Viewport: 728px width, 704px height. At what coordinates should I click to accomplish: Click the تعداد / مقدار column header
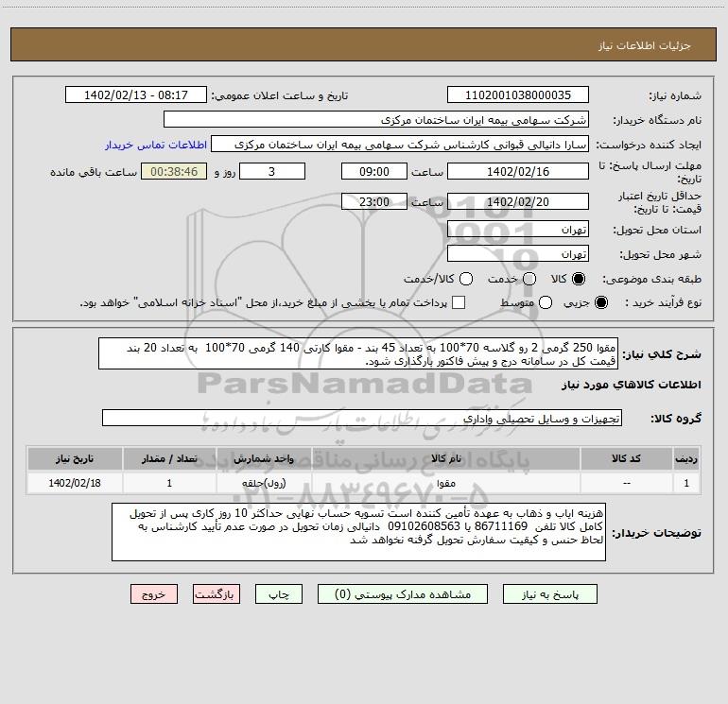169,458
